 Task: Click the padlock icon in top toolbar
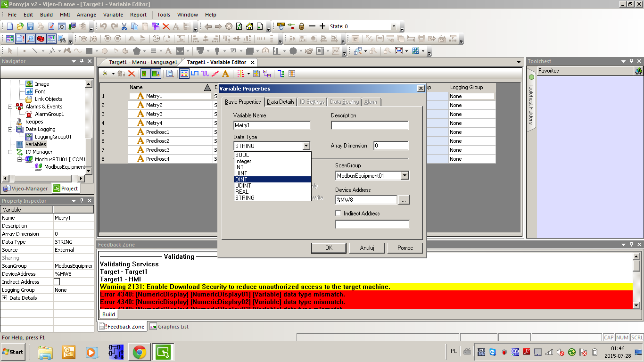(302, 26)
